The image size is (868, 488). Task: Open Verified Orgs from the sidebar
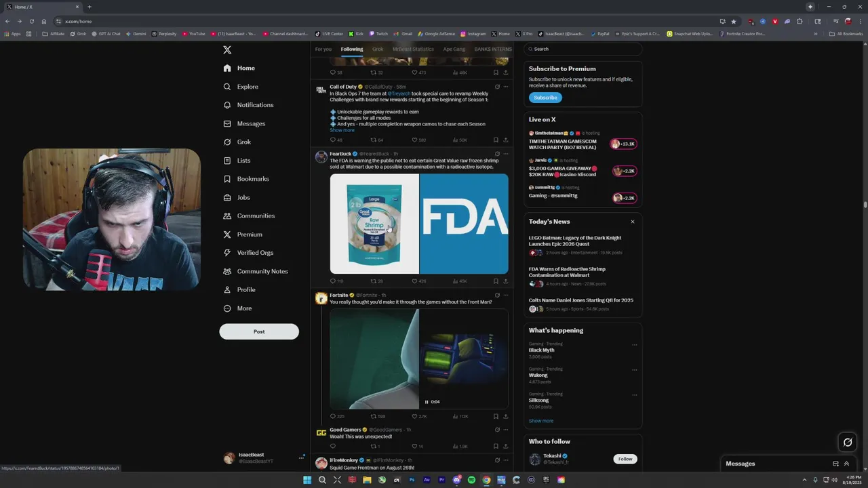click(x=248, y=253)
